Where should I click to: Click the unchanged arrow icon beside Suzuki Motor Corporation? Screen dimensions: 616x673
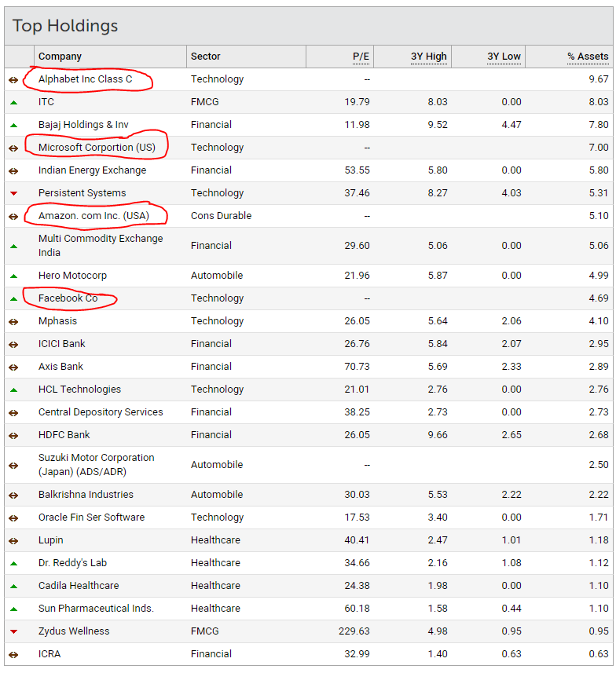(x=13, y=465)
